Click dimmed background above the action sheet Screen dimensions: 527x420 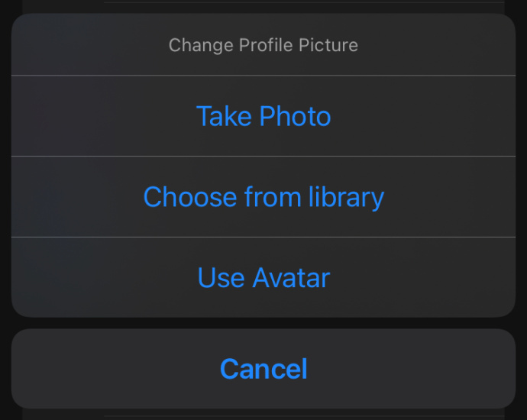click(x=263, y=6)
